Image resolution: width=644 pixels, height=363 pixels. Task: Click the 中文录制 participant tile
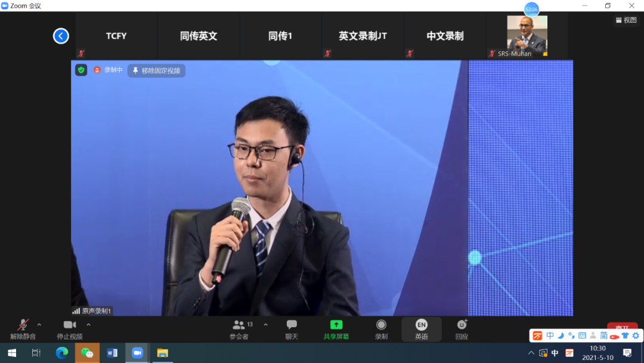pyautogui.click(x=445, y=36)
